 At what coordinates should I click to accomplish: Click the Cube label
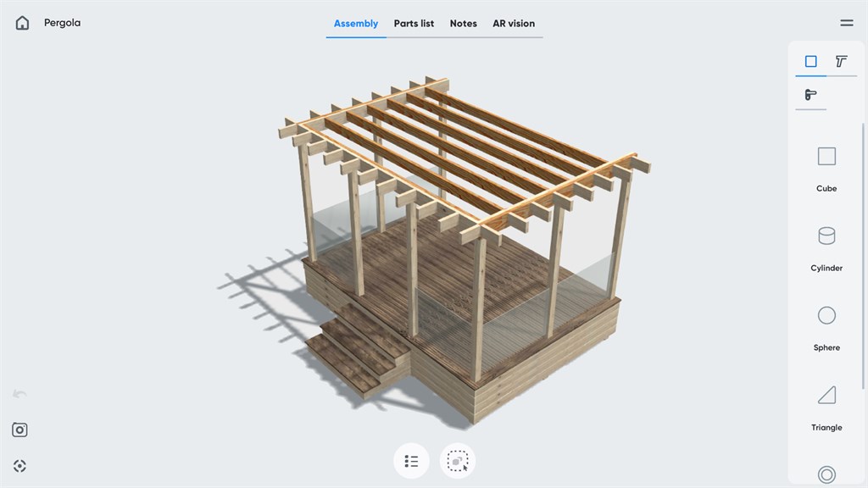pyautogui.click(x=826, y=189)
